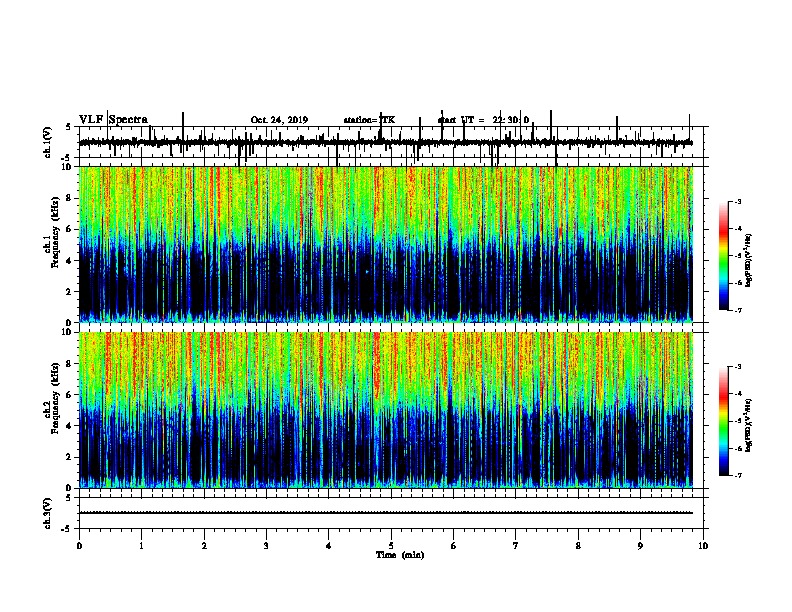The width and height of the screenshot is (792, 612).
Task: Click the 'station=ITK' label
Action: (x=369, y=120)
